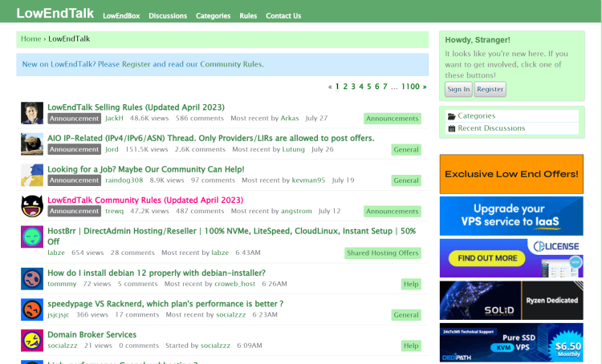Open JackH author profile link
The image size is (602, 364).
coord(114,118)
